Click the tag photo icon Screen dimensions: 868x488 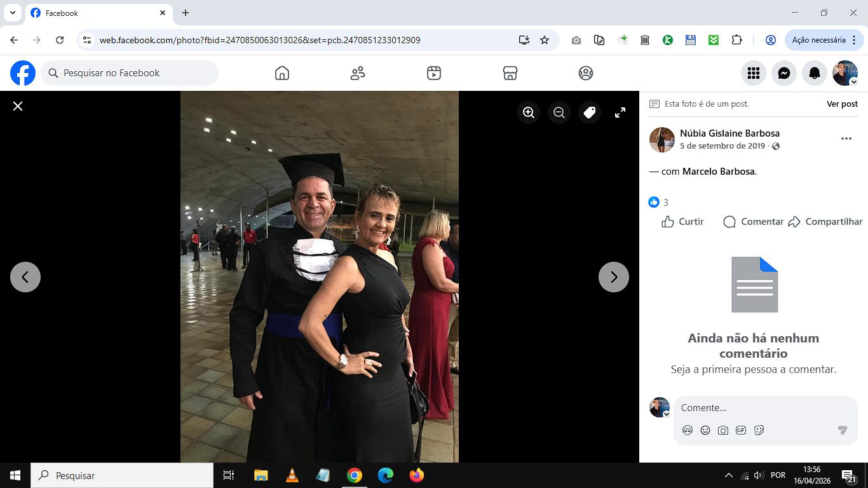click(x=590, y=112)
